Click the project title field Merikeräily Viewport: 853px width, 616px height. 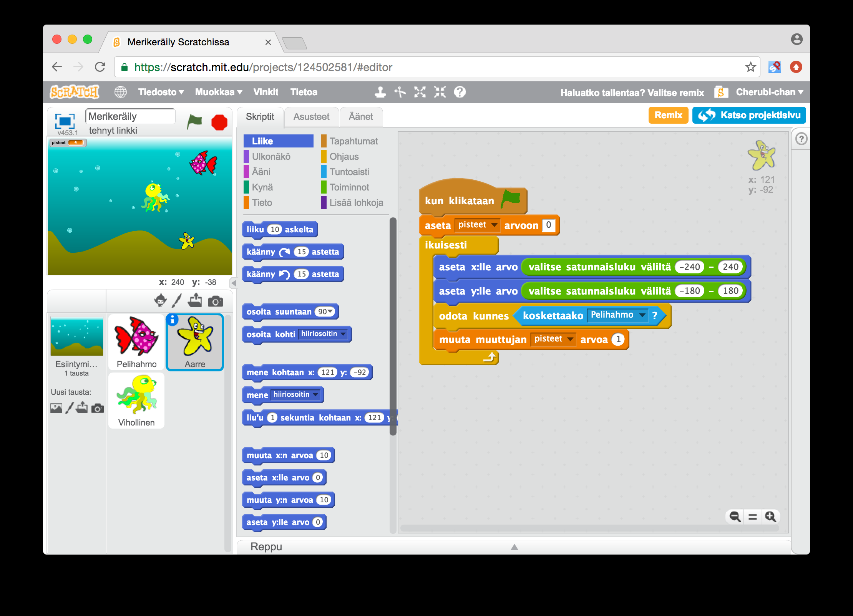pos(130,116)
